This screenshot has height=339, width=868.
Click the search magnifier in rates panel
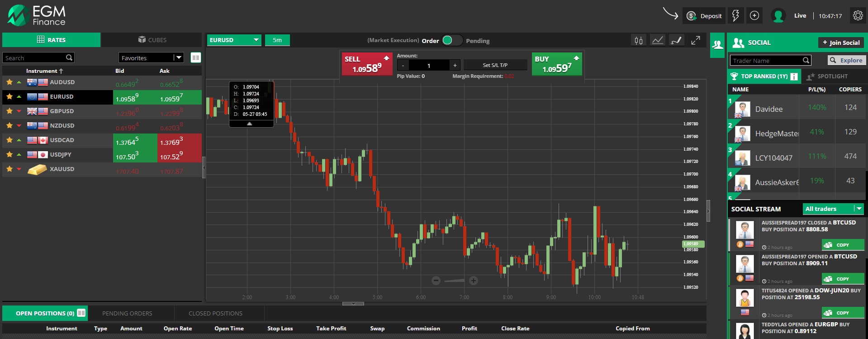pos(69,57)
